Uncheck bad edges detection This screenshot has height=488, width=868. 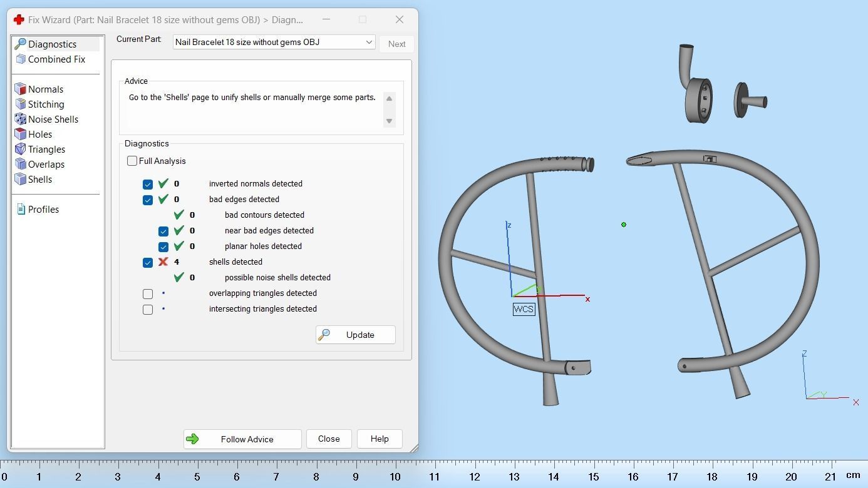pyautogui.click(x=148, y=200)
